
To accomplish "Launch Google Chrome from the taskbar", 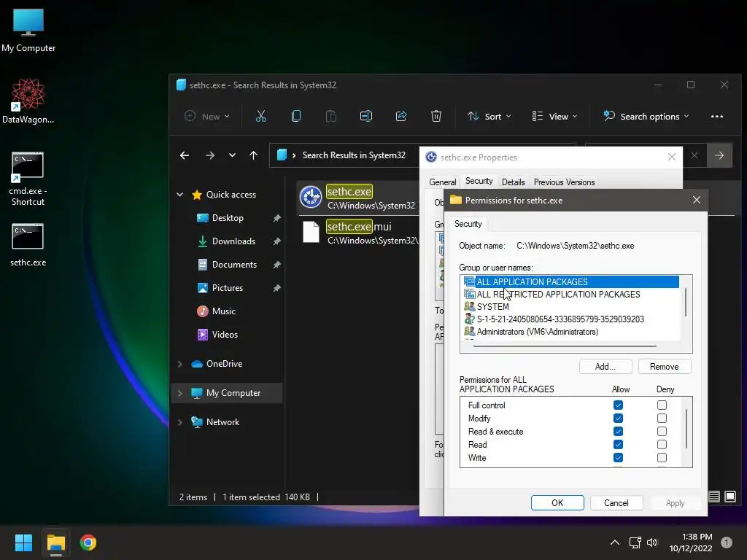I will (88, 542).
